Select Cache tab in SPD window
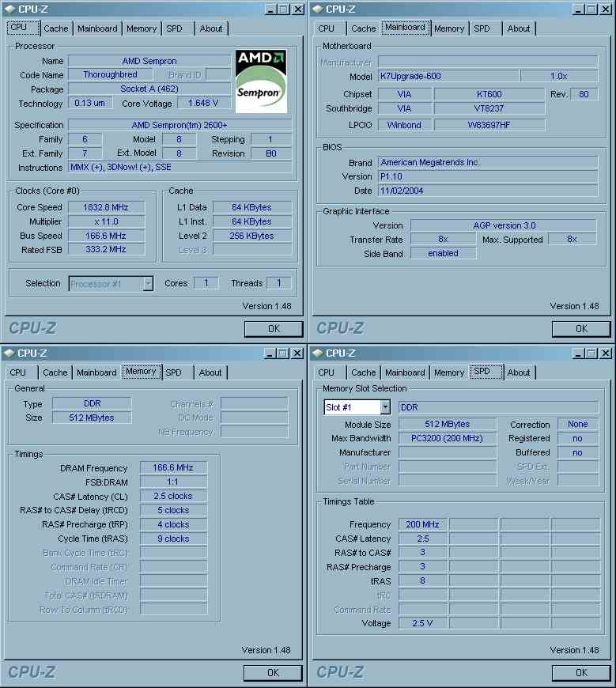Screen dimensions: 616x688 click(x=363, y=372)
